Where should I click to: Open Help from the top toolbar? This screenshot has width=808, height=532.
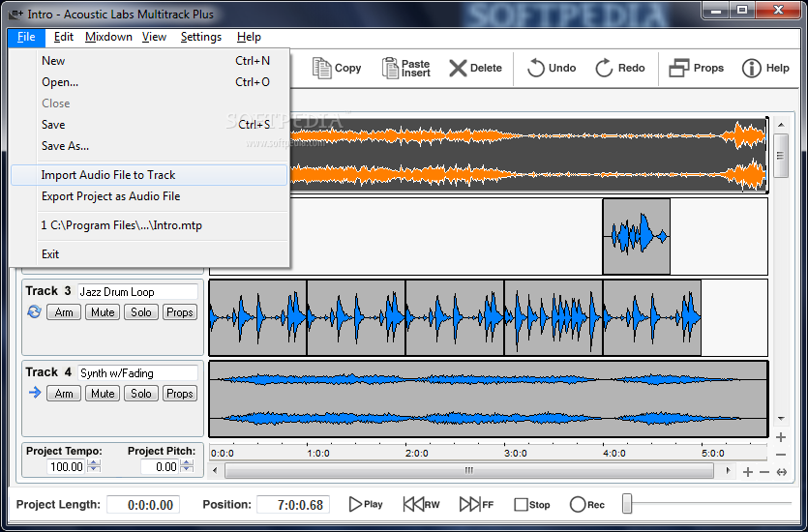(x=765, y=68)
